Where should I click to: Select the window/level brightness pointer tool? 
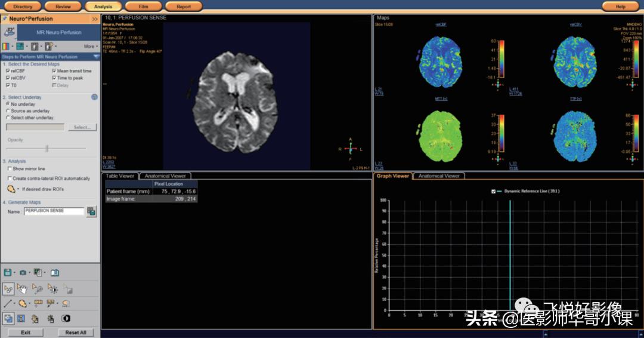pyautogui.click(x=53, y=289)
